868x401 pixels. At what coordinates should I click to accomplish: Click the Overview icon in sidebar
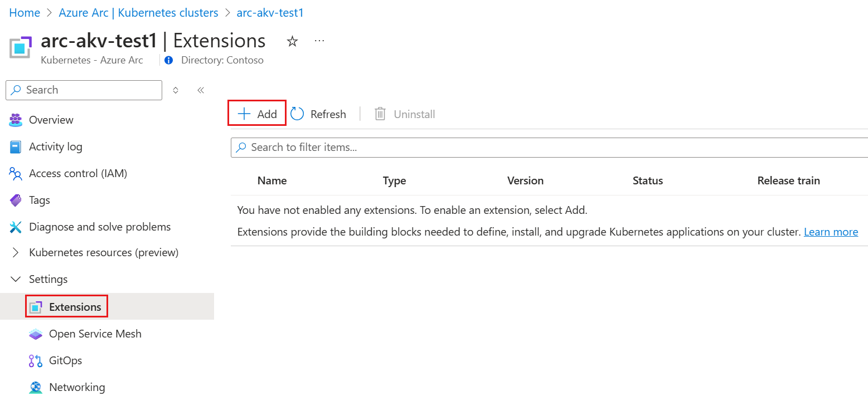(x=16, y=120)
